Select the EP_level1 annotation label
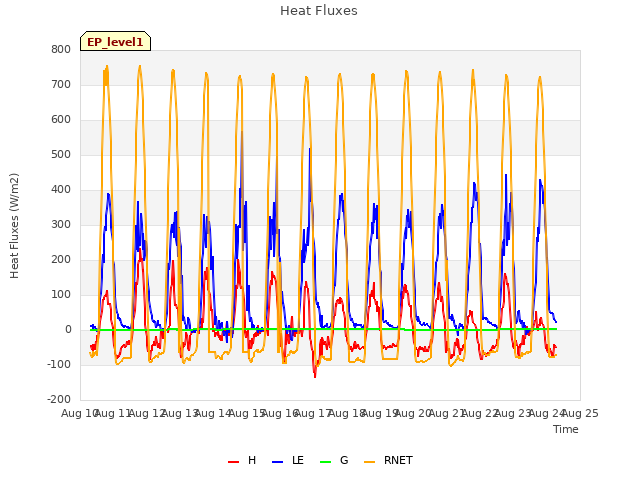The height and width of the screenshot is (480, 640). pyautogui.click(x=116, y=42)
